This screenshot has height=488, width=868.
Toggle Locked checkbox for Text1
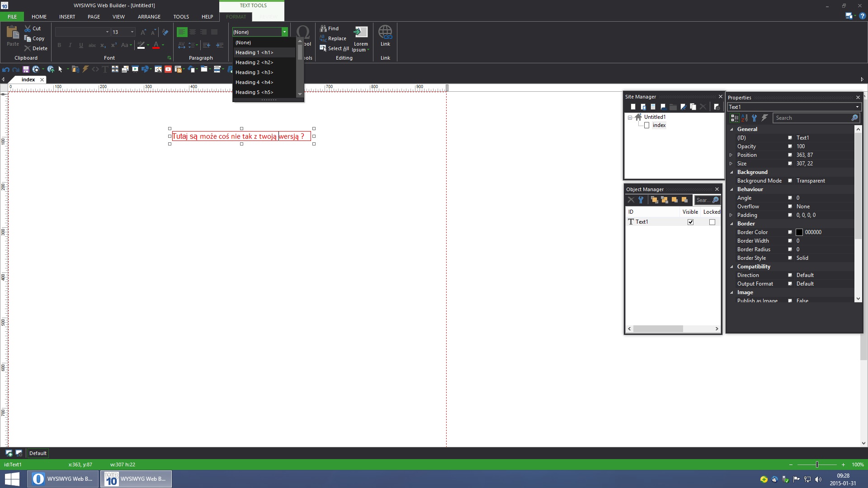pos(712,222)
